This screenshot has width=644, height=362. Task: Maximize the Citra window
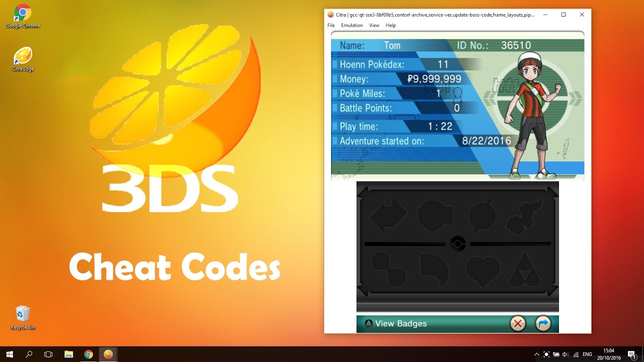(x=563, y=15)
